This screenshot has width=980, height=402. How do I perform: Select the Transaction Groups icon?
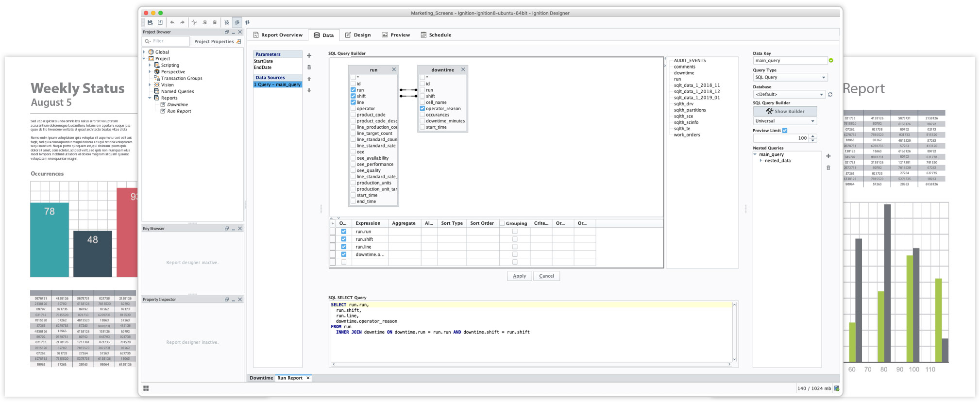[x=157, y=78]
